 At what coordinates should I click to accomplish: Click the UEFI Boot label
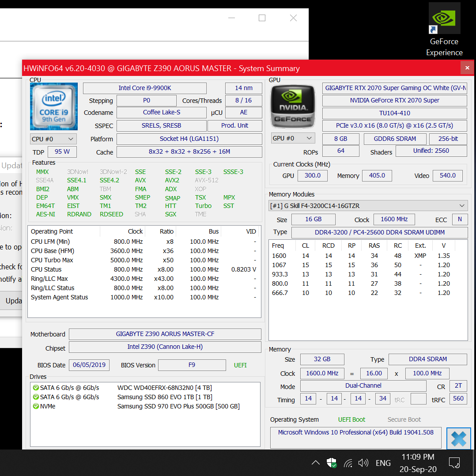pos(351,419)
